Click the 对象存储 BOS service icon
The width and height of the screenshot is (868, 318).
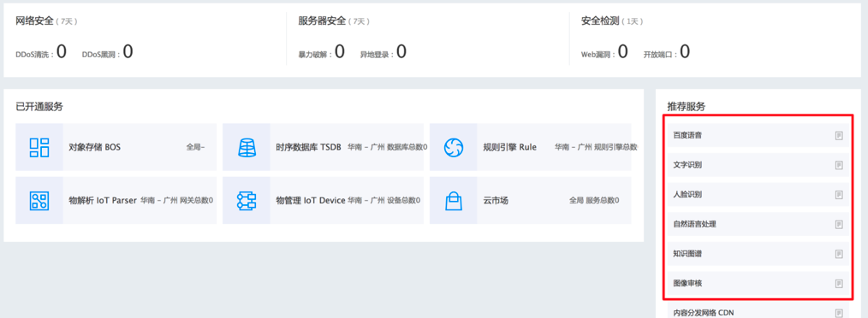point(39,147)
